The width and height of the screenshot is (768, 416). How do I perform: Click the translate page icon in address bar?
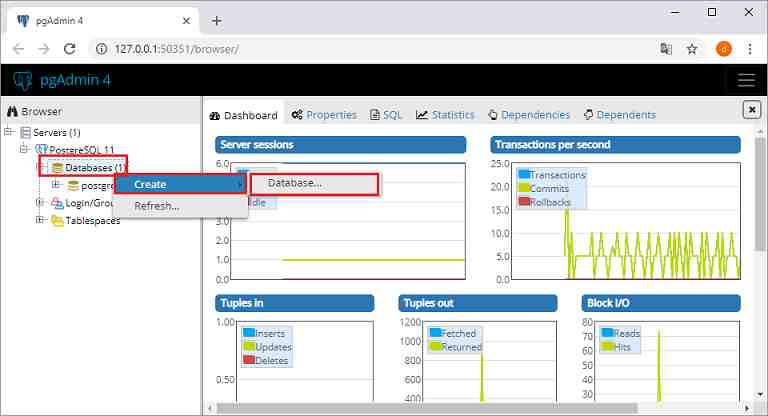666,49
